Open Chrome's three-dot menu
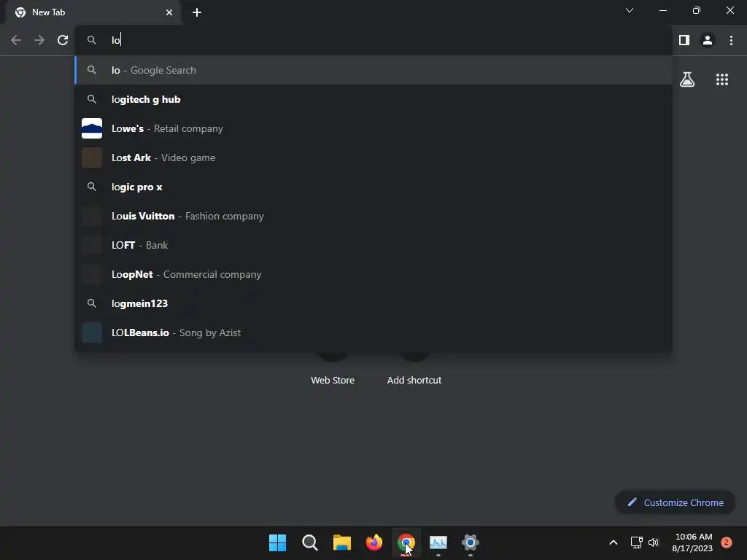 (x=731, y=40)
